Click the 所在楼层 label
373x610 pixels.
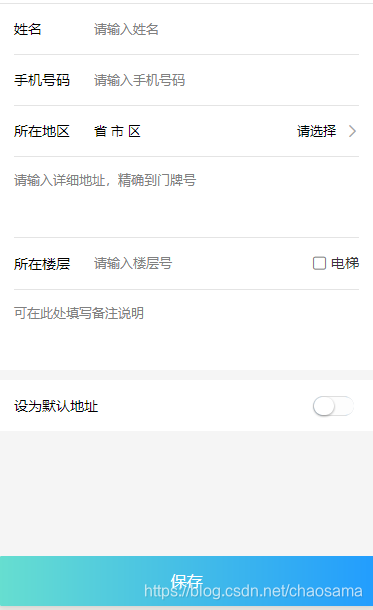pyautogui.click(x=42, y=264)
